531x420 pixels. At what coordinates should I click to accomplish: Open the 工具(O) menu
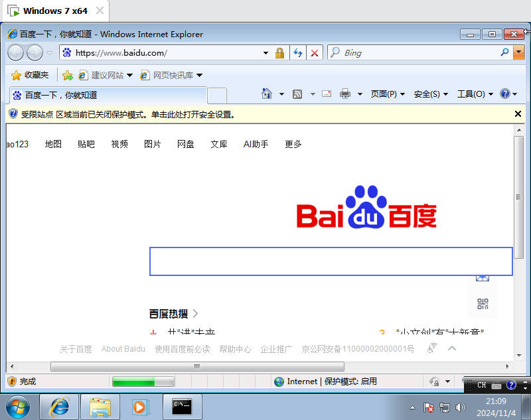(475, 94)
